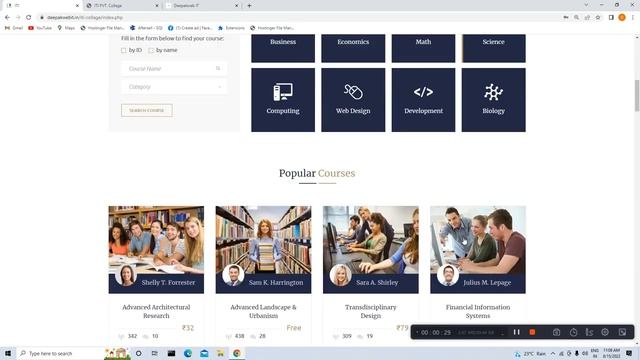Tick the 'by ID' checkbox
Image resolution: width=640 pixels, height=360 pixels.
[x=124, y=50]
